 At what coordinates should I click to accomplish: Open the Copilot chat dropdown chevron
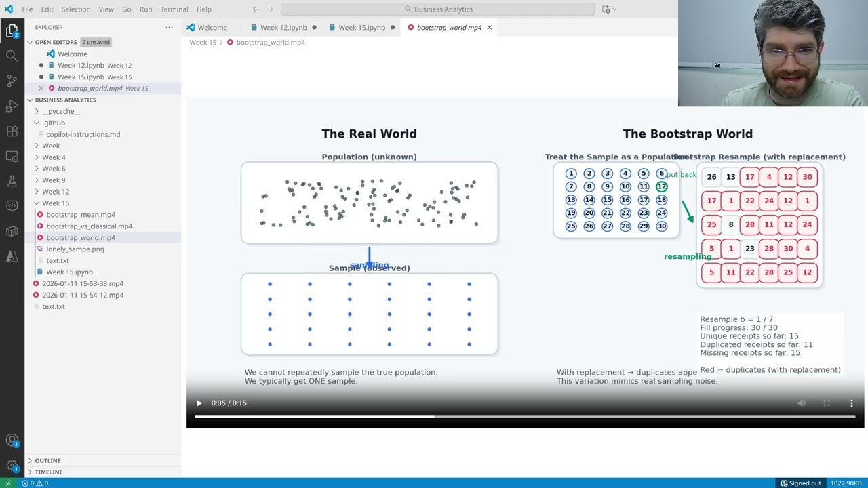tap(615, 9)
